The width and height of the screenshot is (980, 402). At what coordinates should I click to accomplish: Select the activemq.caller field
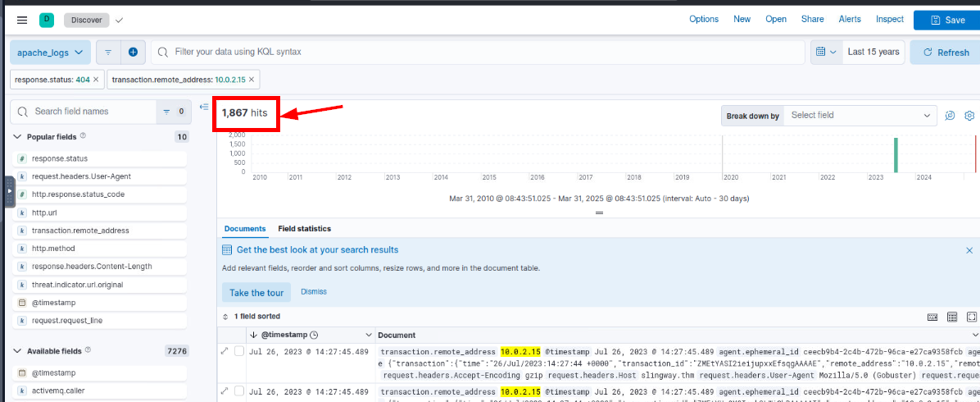100,391
